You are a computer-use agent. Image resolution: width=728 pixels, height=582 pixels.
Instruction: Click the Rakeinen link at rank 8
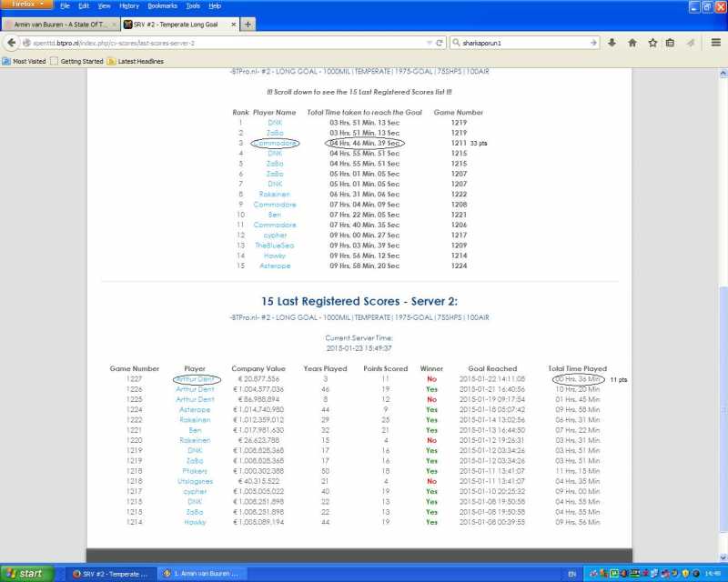pyautogui.click(x=274, y=194)
